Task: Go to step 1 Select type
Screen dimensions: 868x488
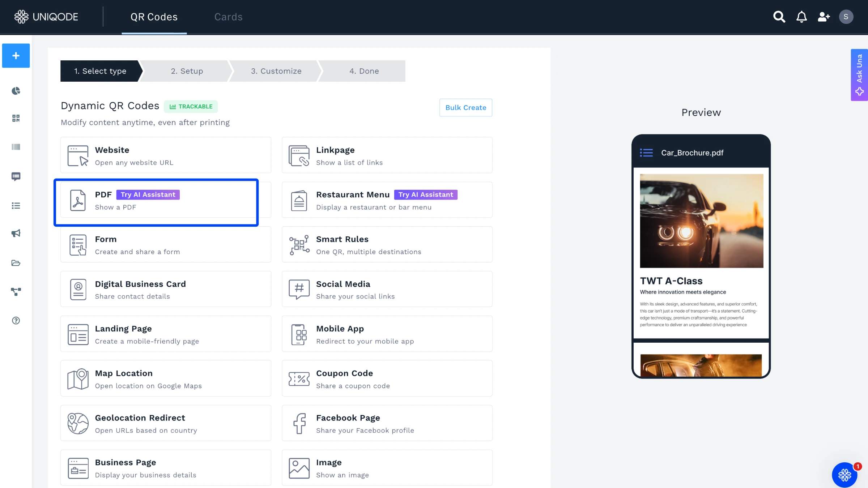Action: 100,71
